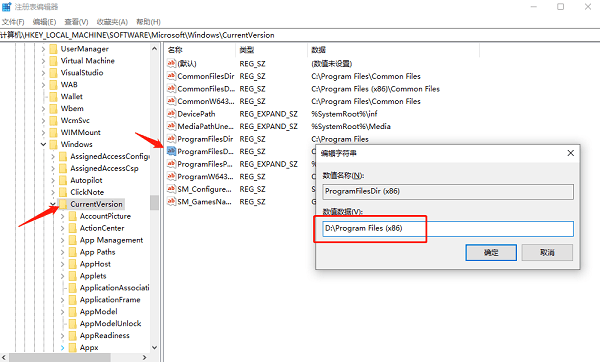Click the folder icon of Applets key
Screen dimensions: 600x362
(x=73, y=276)
